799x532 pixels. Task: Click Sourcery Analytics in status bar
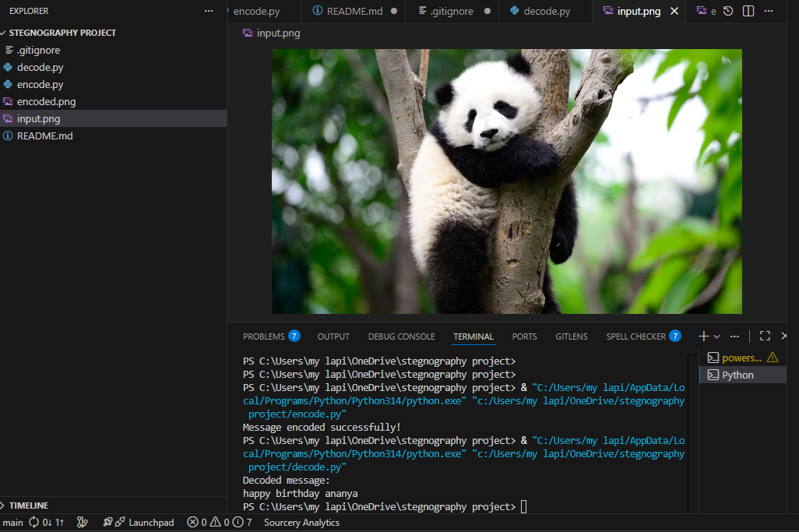pos(301,523)
